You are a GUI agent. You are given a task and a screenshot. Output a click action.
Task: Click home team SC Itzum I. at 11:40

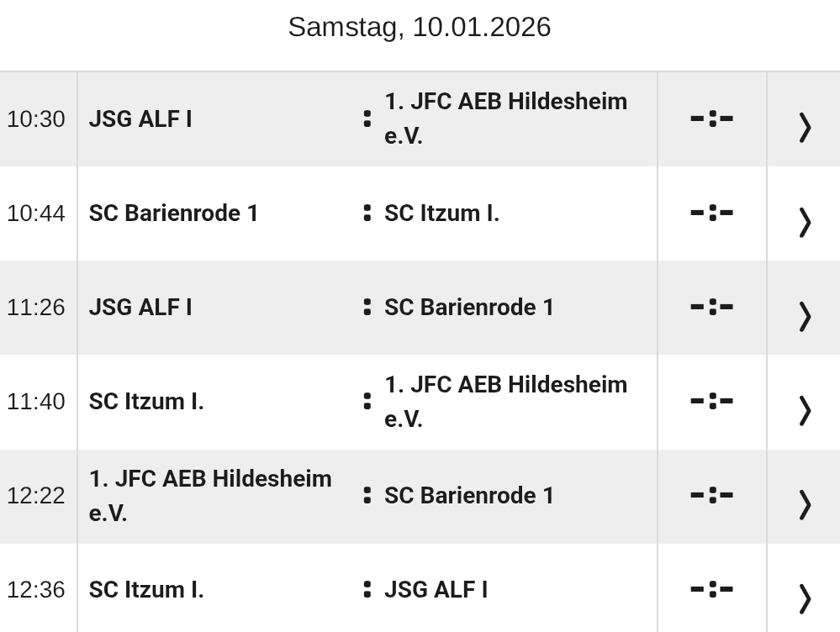pos(146,402)
